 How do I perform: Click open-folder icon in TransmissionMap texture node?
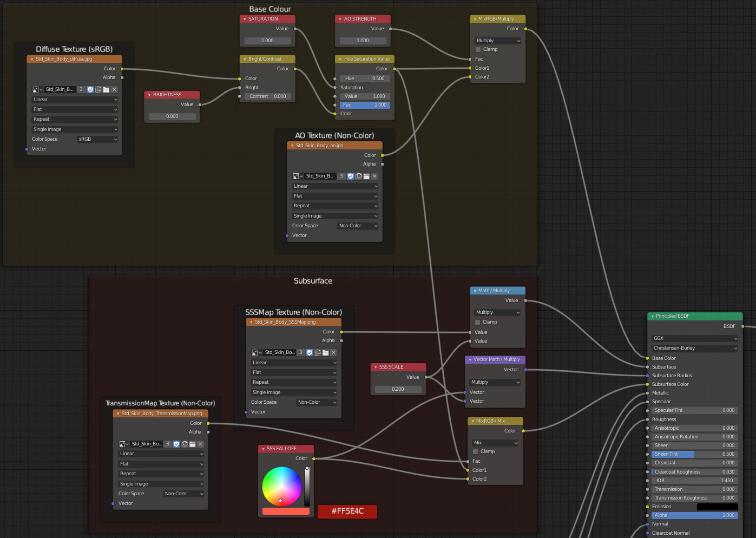pos(192,444)
